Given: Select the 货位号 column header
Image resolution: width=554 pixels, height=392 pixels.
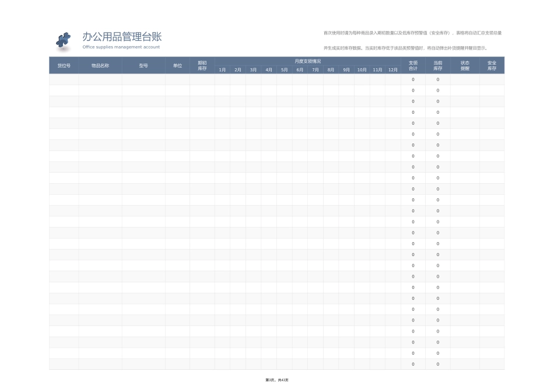Looking at the screenshot, I should [x=64, y=65].
